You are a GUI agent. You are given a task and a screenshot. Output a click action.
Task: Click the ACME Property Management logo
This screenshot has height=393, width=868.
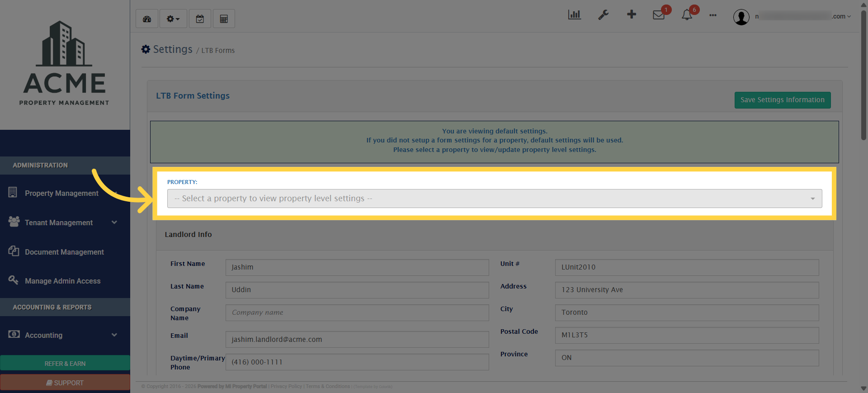[x=65, y=63]
